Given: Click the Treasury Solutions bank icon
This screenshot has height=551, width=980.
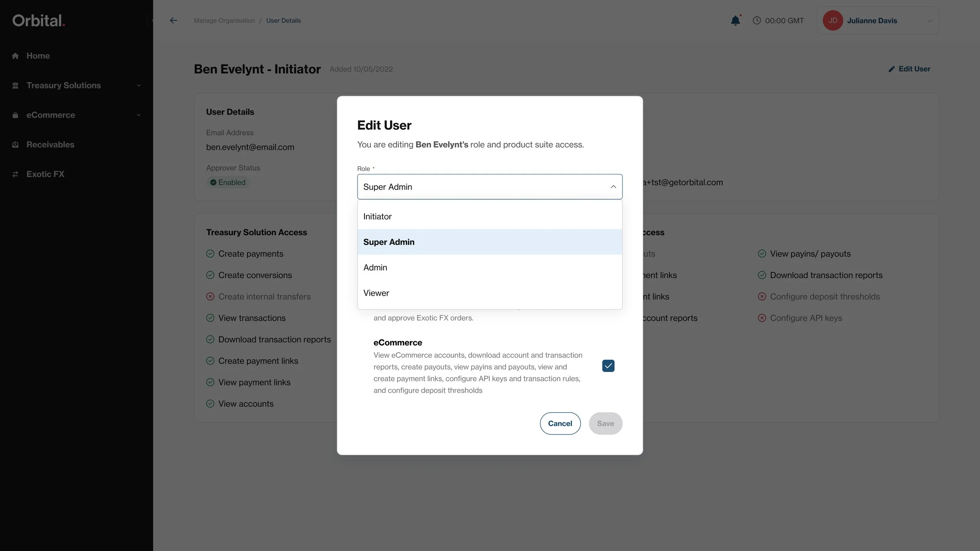Looking at the screenshot, I should coord(15,85).
